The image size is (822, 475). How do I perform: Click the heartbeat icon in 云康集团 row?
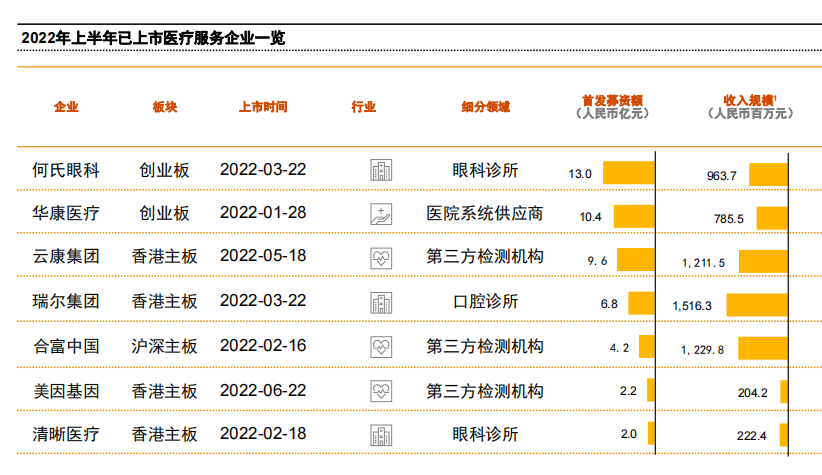381,258
